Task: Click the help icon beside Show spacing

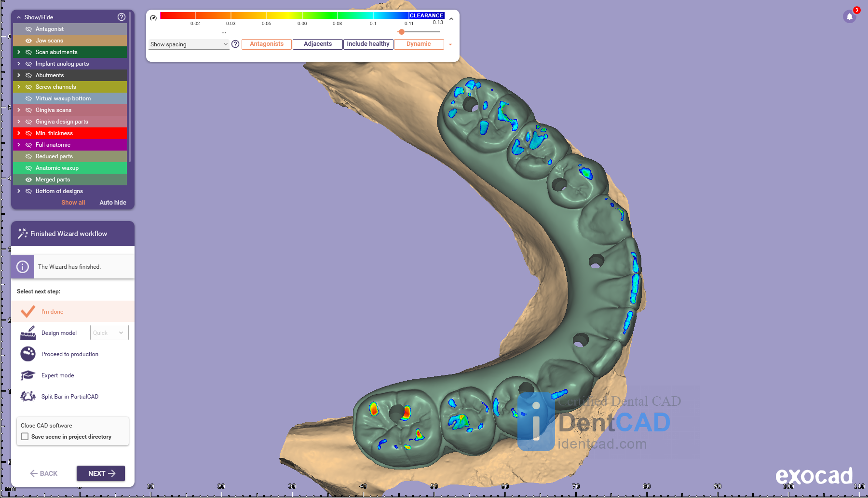Action: click(235, 44)
